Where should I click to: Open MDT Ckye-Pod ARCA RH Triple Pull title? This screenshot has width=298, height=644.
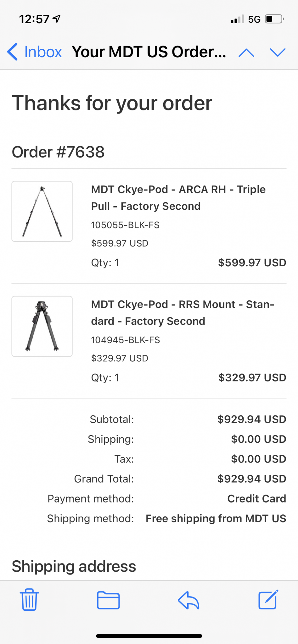pos(178,197)
